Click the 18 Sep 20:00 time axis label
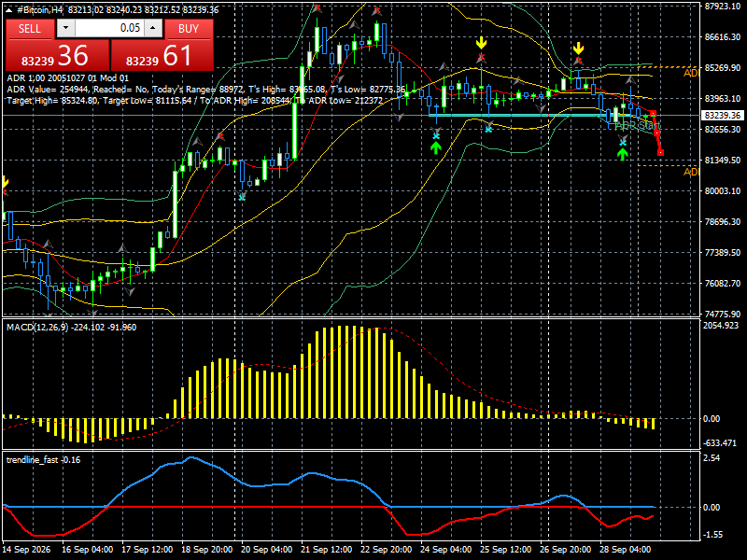 pyautogui.click(x=206, y=550)
